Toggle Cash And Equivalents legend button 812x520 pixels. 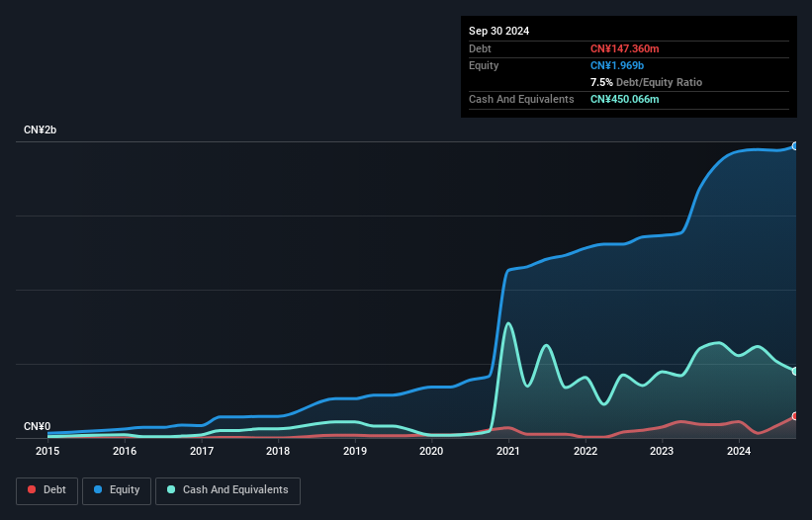pyautogui.click(x=227, y=490)
